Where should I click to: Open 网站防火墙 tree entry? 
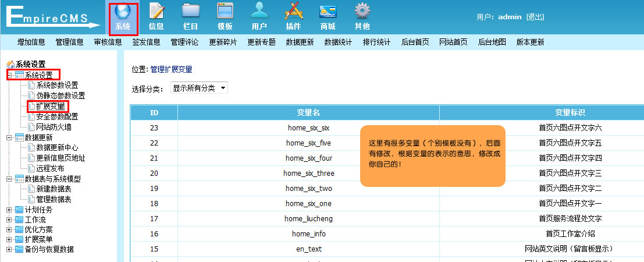(x=54, y=127)
